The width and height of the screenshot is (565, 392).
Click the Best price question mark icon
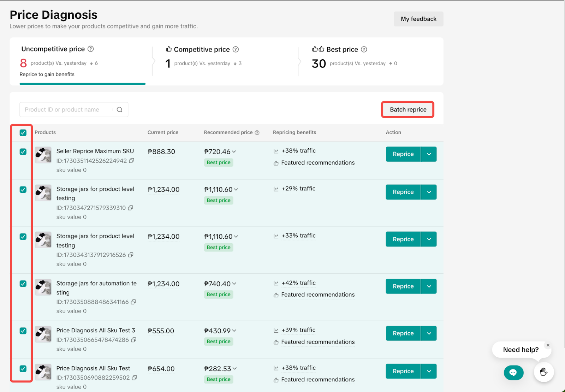pos(365,49)
